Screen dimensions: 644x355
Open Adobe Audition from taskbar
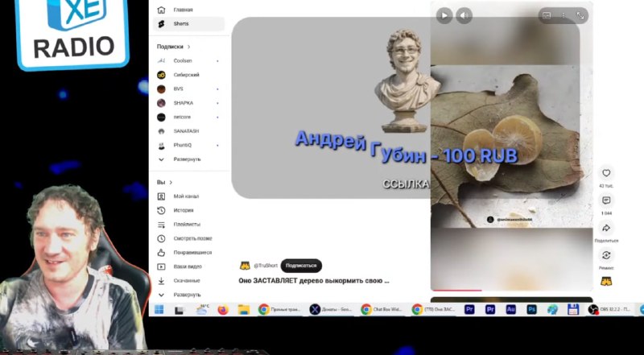pos(510,309)
